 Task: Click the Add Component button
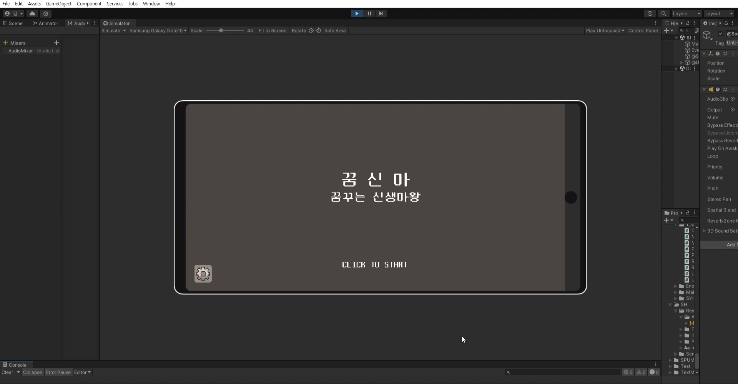(x=720, y=245)
